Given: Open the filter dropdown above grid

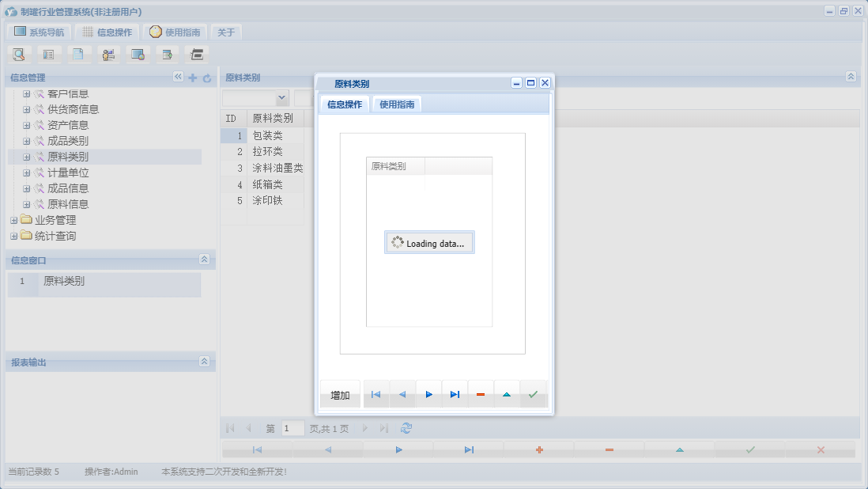Looking at the screenshot, I should [281, 98].
